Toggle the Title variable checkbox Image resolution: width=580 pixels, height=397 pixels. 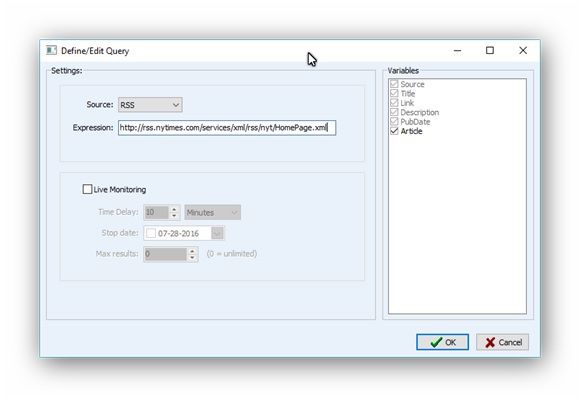coord(394,93)
